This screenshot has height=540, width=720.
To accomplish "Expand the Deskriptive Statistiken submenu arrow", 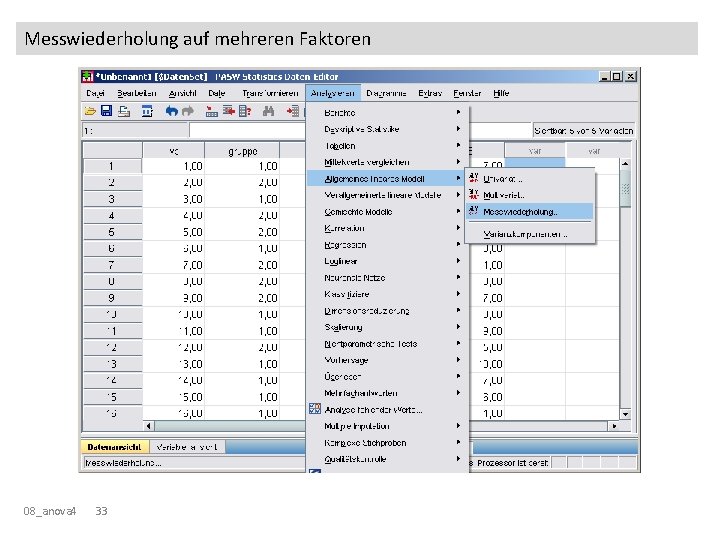I will click(x=458, y=129).
